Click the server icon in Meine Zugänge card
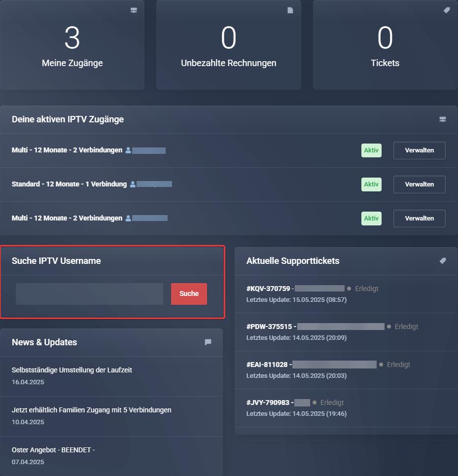This screenshot has height=476, width=458. (134, 10)
